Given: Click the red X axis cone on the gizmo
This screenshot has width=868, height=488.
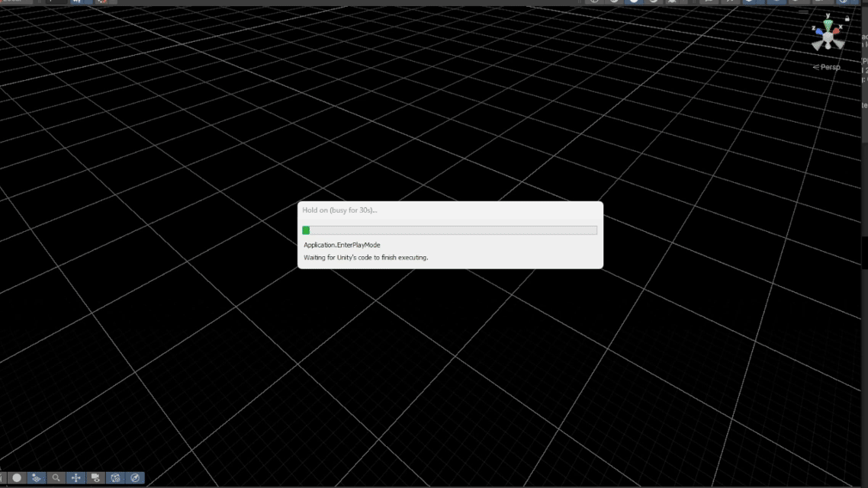Looking at the screenshot, I should [x=837, y=30].
